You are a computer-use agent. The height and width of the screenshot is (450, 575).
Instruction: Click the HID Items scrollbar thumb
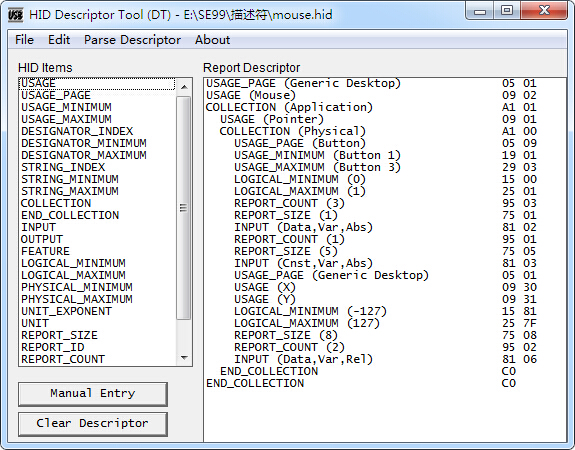(x=184, y=208)
